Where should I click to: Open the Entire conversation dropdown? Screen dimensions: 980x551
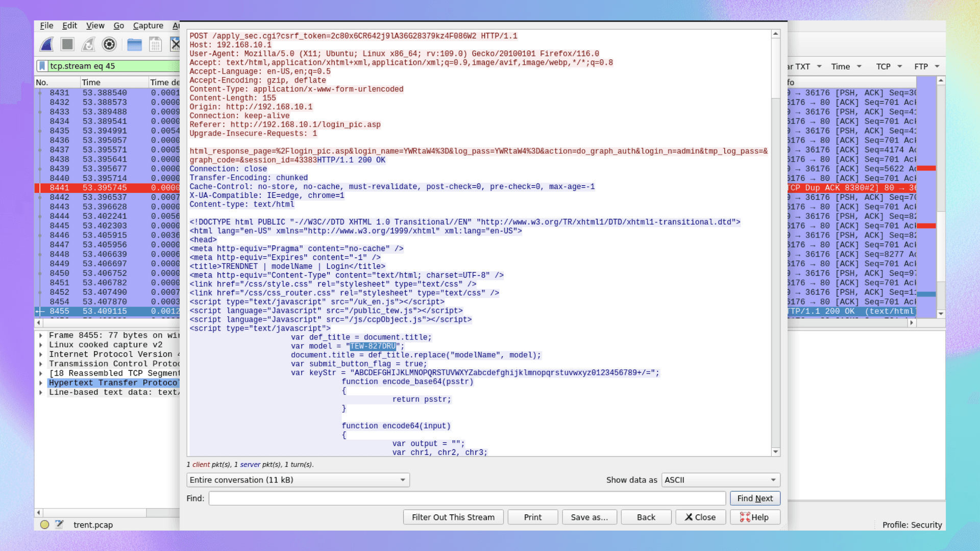pos(298,480)
